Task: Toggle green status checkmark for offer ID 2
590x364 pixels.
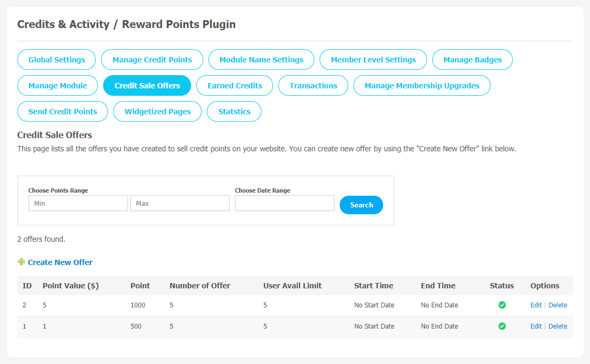Action: 502,305
